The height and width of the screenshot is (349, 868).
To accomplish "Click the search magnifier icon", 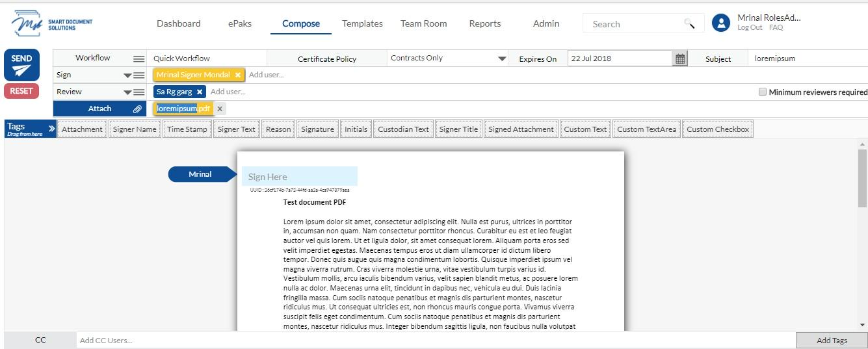I will coord(690,24).
